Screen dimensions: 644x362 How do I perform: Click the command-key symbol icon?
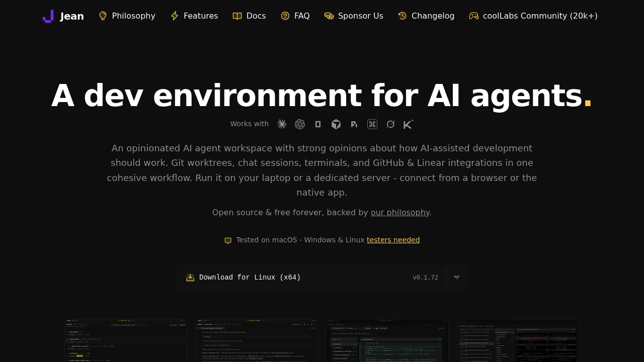[x=372, y=124]
